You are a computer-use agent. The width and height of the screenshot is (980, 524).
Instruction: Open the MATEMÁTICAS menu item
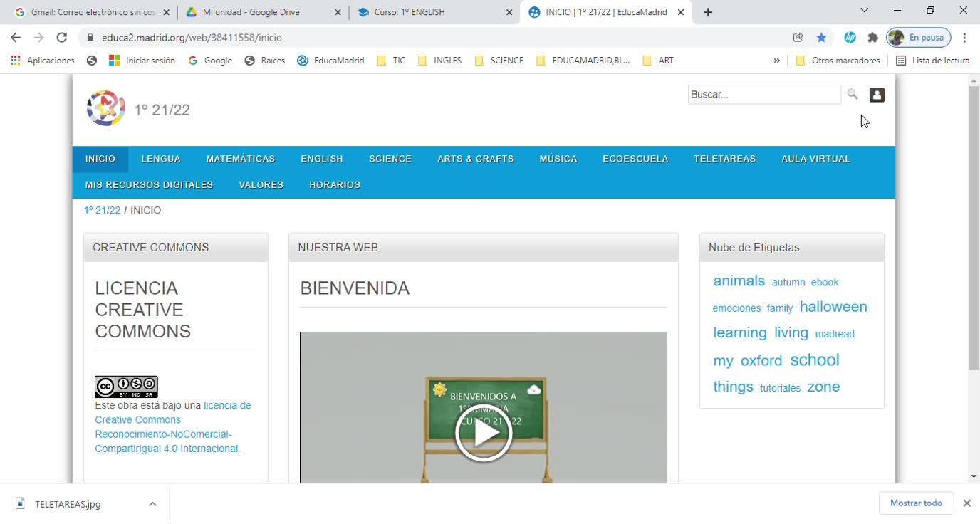[x=241, y=159]
